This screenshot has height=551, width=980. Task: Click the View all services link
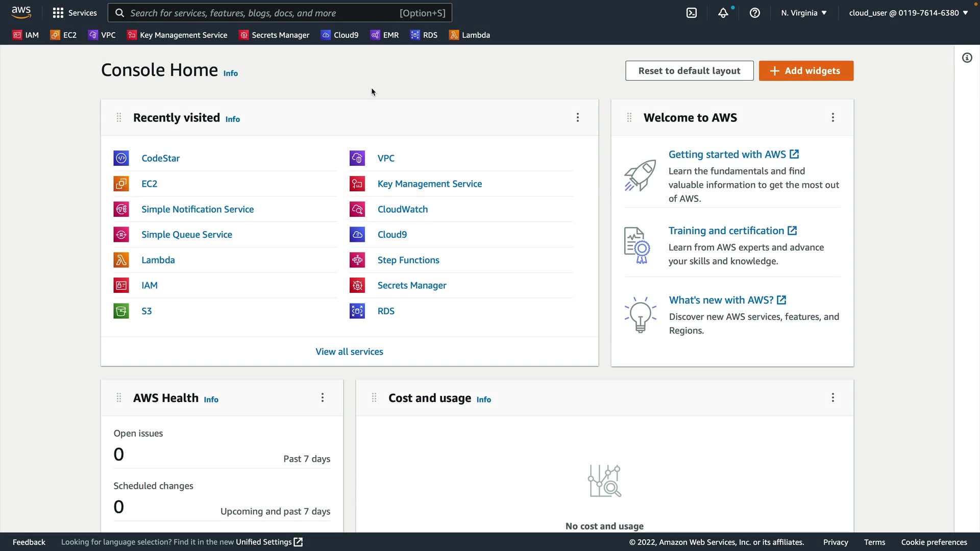click(x=349, y=352)
